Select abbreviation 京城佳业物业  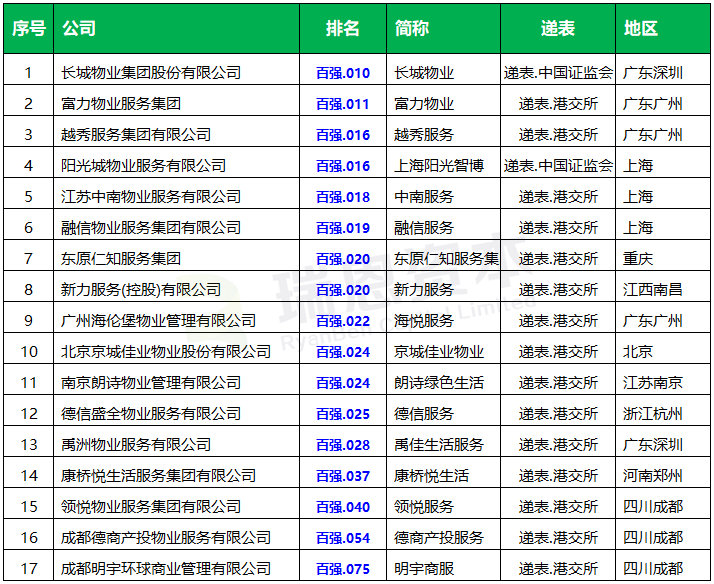coord(439,351)
